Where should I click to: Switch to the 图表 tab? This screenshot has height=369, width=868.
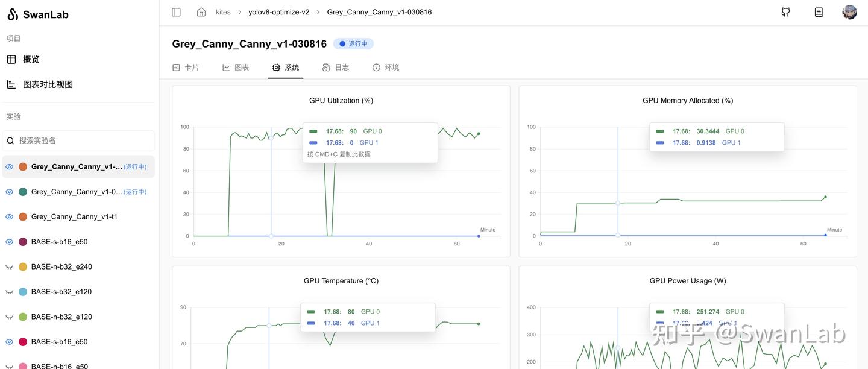(x=236, y=68)
